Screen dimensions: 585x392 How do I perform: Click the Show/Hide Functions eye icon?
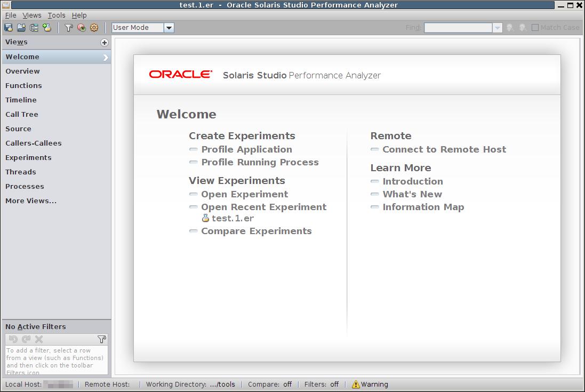point(82,28)
